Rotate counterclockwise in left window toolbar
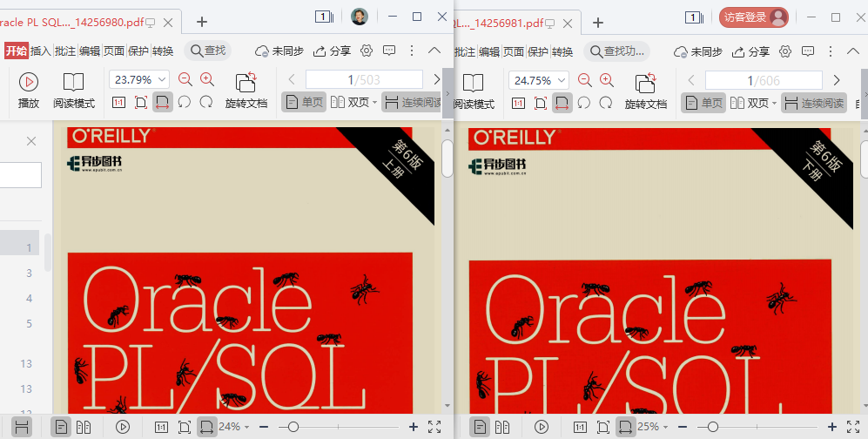Screen dimensions: 868x439 point(185,103)
